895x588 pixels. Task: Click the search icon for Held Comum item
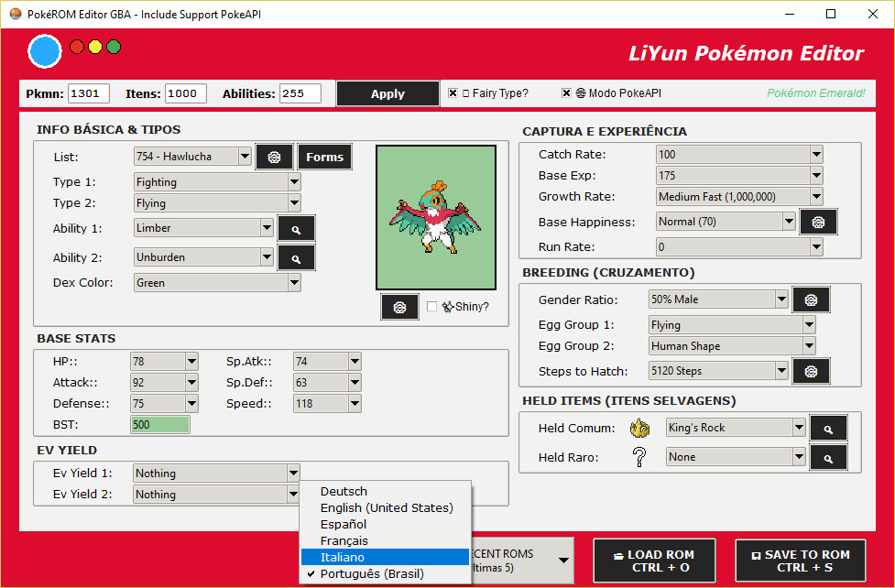[828, 428]
